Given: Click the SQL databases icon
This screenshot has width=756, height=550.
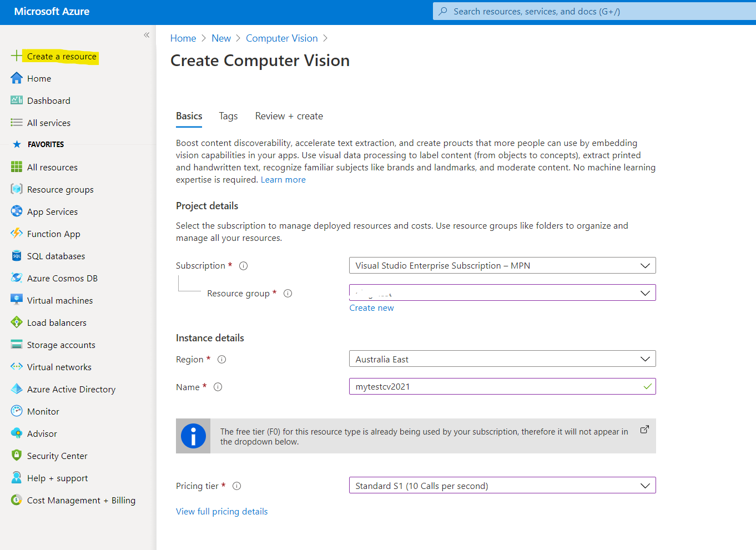Looking at the screenshot, I should [17, 256].
